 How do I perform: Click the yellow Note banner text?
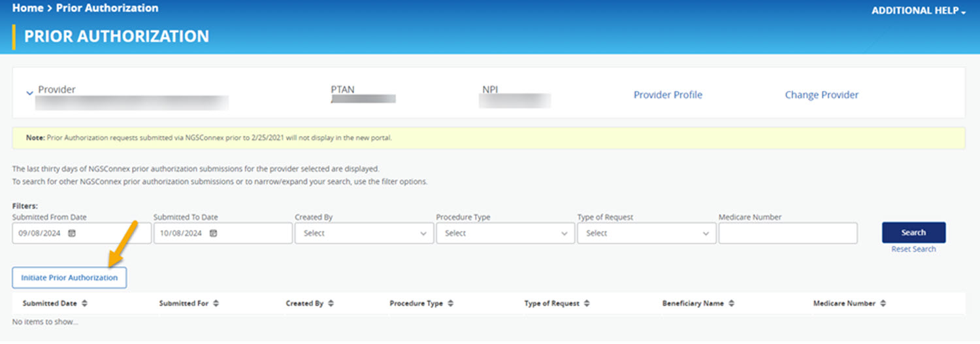click(x=209, y=138)
